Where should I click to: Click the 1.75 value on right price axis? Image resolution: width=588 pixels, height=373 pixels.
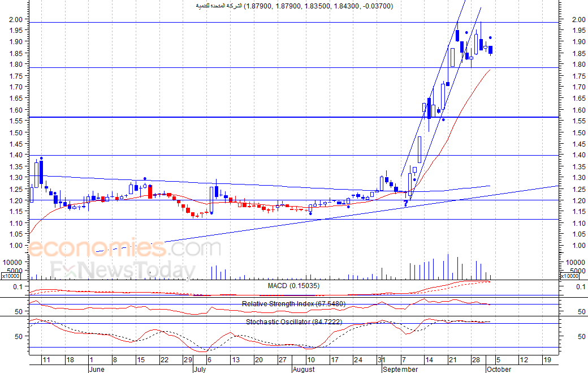coord(578,76)
